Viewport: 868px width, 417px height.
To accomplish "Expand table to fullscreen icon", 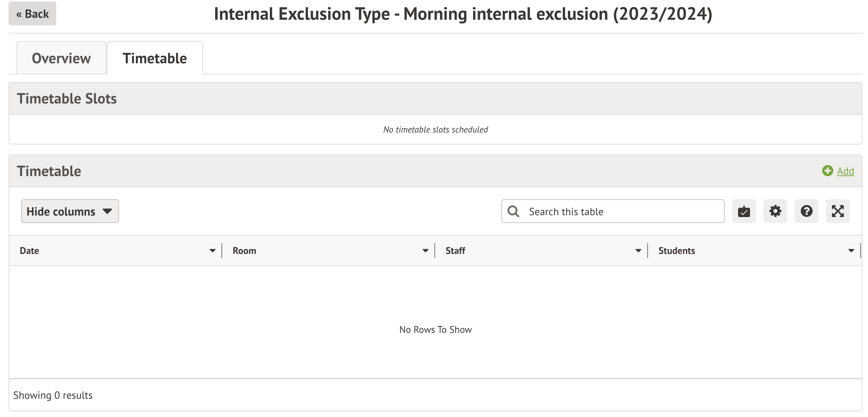I will (837, 211).
